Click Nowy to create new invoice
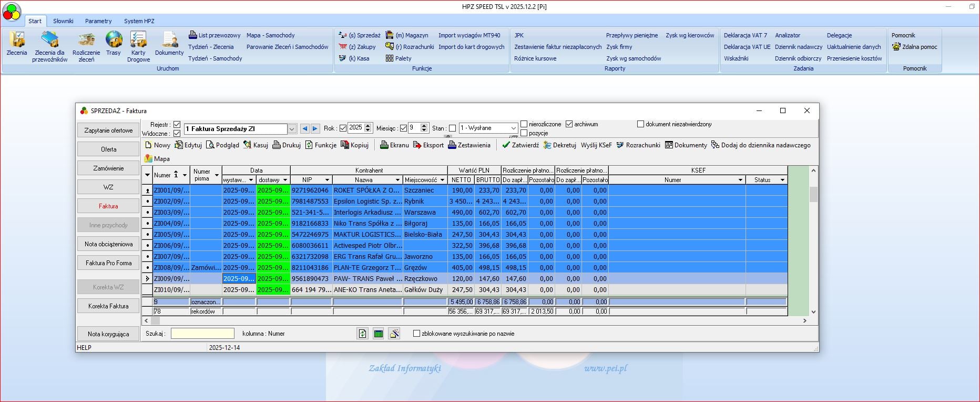Screen dimensions: 980x402 (x=158, y=145)
